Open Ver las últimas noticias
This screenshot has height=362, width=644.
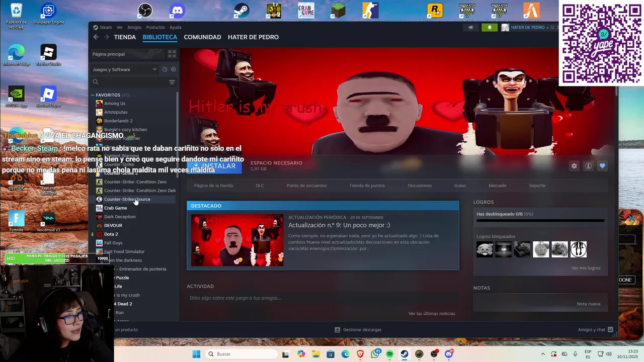tap(432, 314)
